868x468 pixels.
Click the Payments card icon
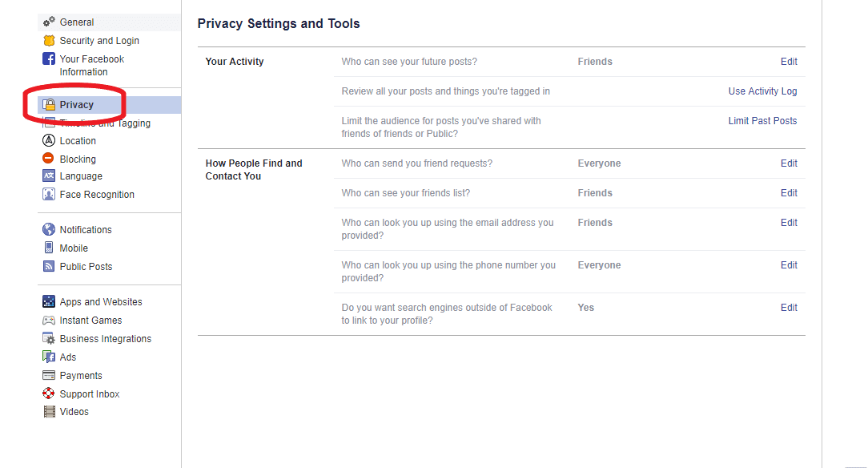[x=49, y=376]
